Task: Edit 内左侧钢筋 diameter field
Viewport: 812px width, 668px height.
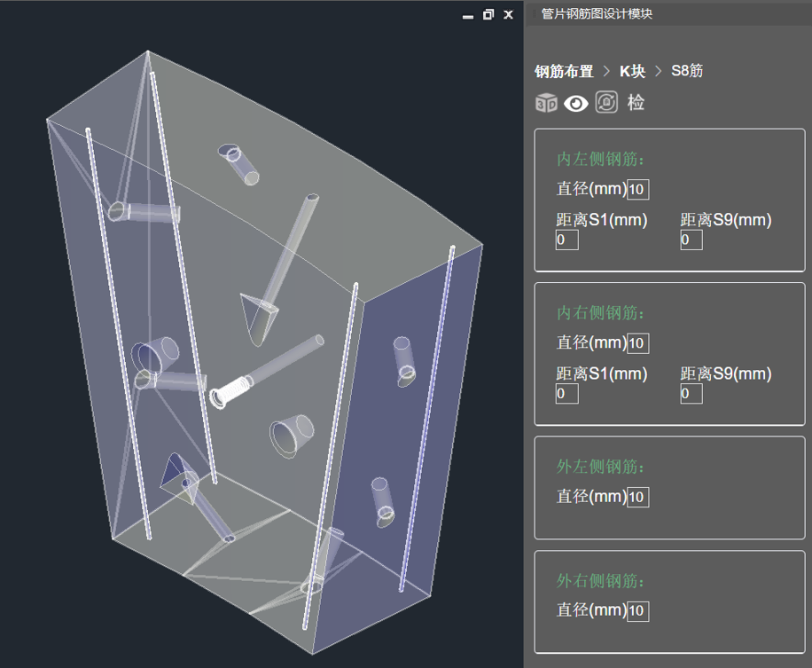Action: tap(638, 189)
